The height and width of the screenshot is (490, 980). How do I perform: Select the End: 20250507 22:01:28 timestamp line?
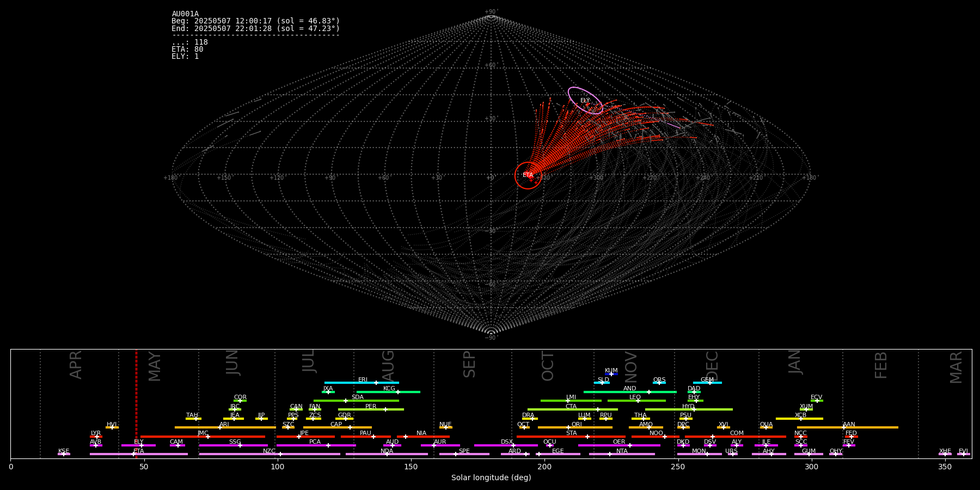[x=255, y=28]
